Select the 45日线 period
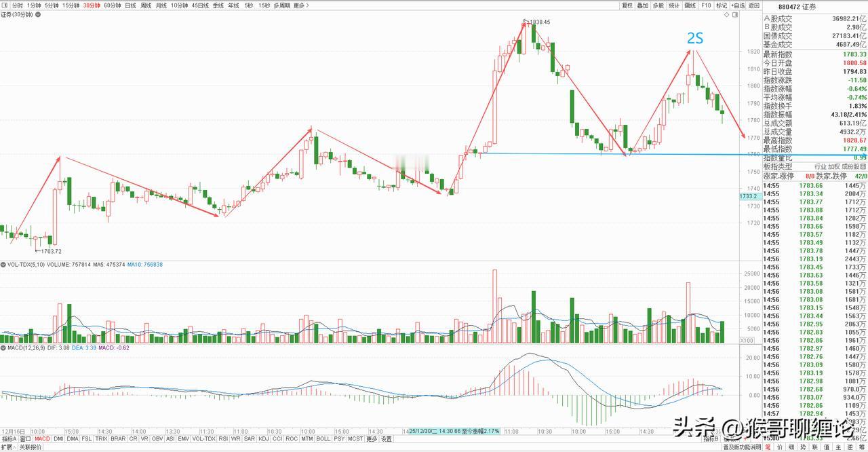The image size is (868, 452). (200, 5)
